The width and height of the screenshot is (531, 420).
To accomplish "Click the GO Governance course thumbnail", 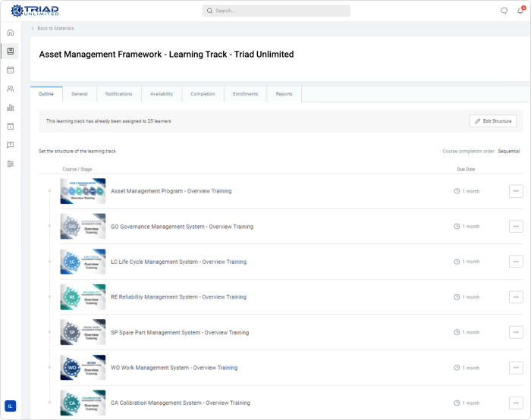I will pos(83,227).
